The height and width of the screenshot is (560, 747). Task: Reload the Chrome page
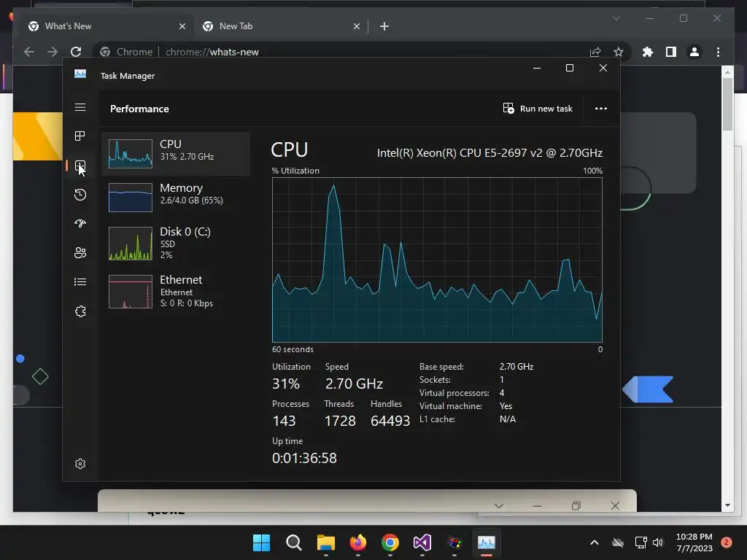tap(76, 52)
